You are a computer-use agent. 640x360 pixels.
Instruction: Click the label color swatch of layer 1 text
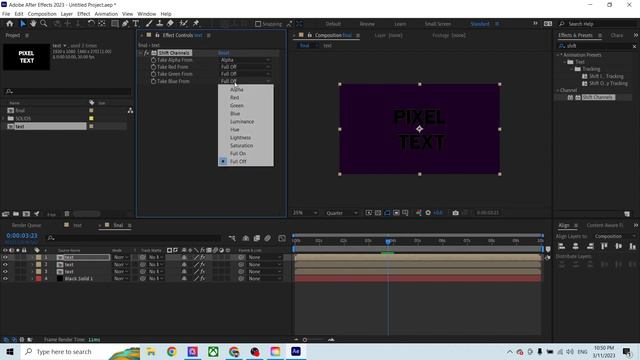click(38, 258)
